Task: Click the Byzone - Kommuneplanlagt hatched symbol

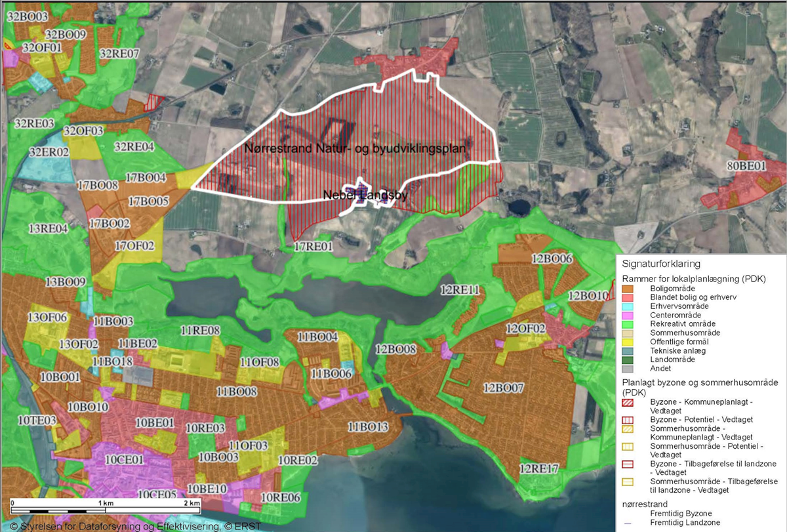Action: pos(628,402)
